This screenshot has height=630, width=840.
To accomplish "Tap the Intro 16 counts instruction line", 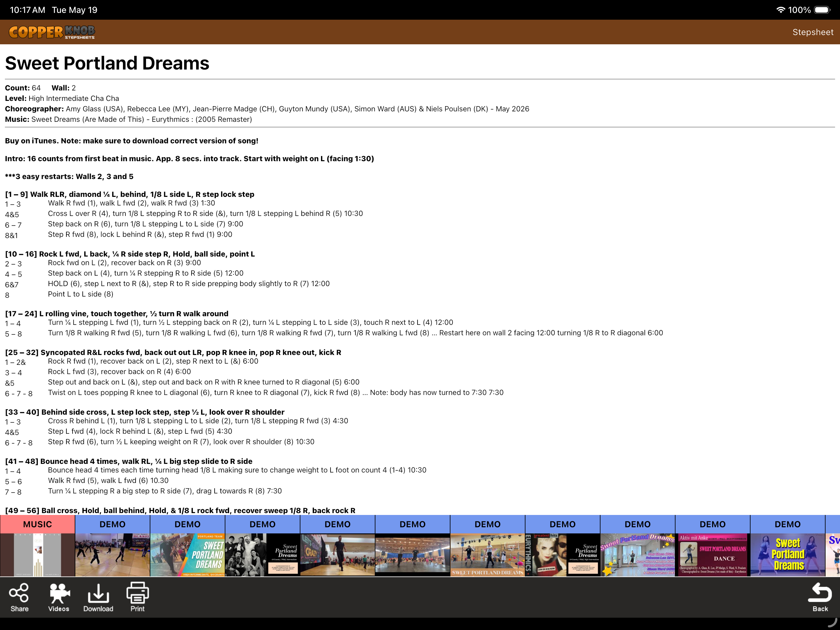I will coord(189,159).
